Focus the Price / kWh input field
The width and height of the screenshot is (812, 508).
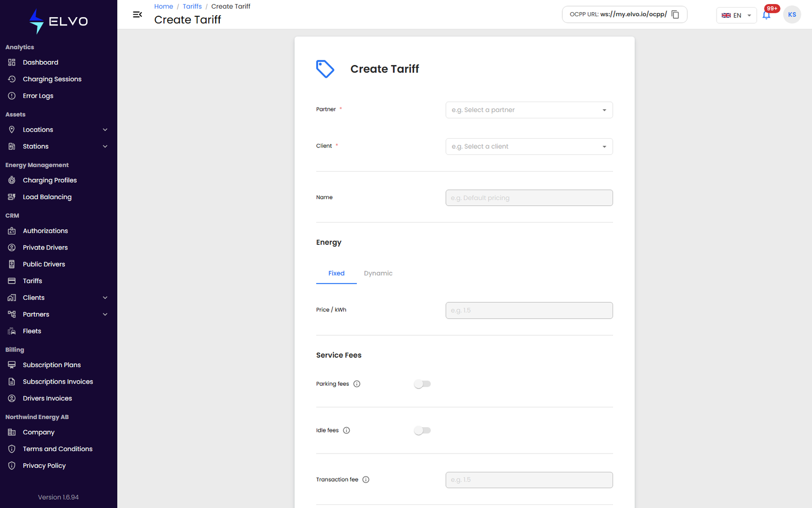[529, 310]
